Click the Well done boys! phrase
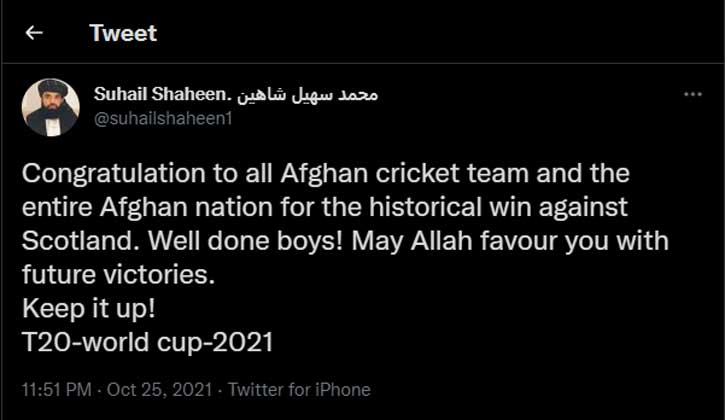This screenshot has width=725, height=420. click(x=246, y=242)
